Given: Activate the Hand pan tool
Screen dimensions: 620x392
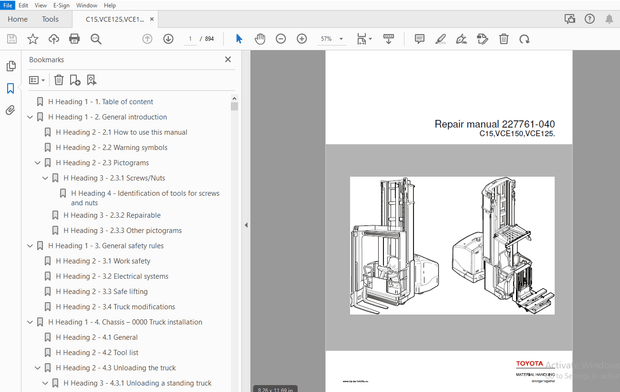Looking at the screenshot, I should [x=260, y=39].
